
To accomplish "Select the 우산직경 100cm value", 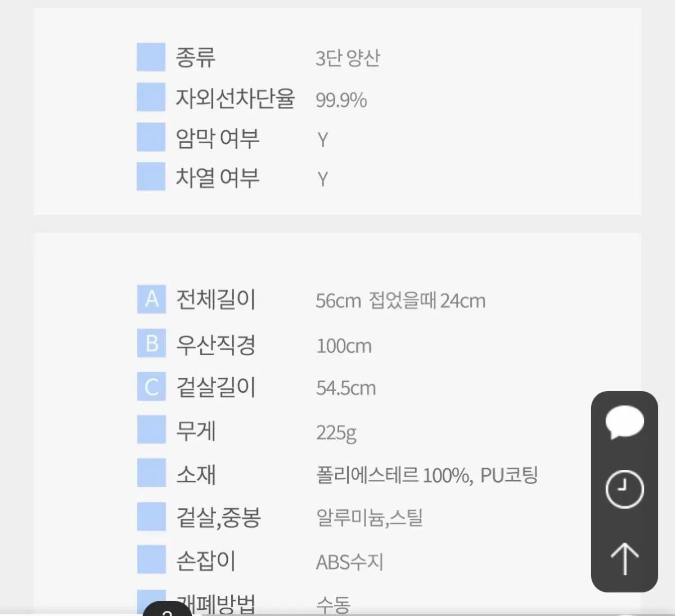I will (x=344, y=346).
